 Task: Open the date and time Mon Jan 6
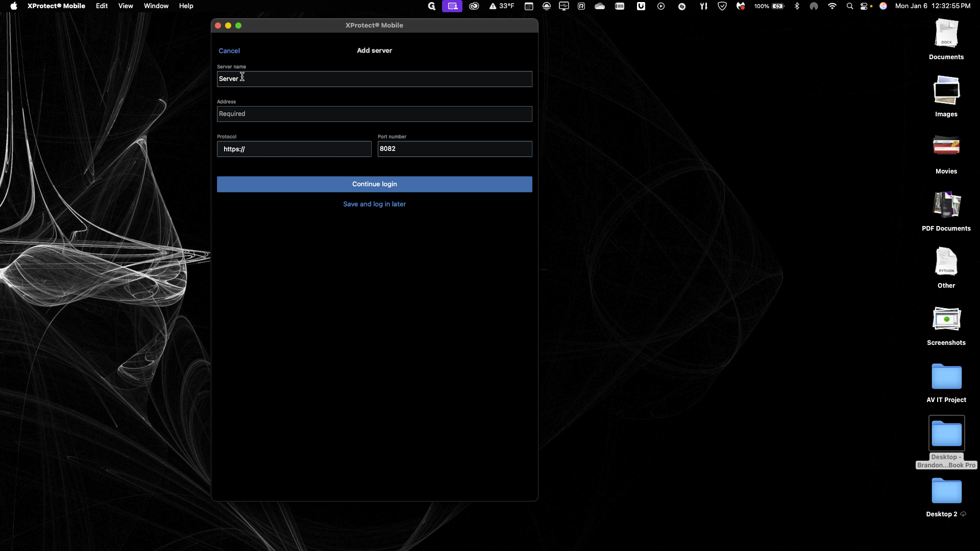pos(933,6)
